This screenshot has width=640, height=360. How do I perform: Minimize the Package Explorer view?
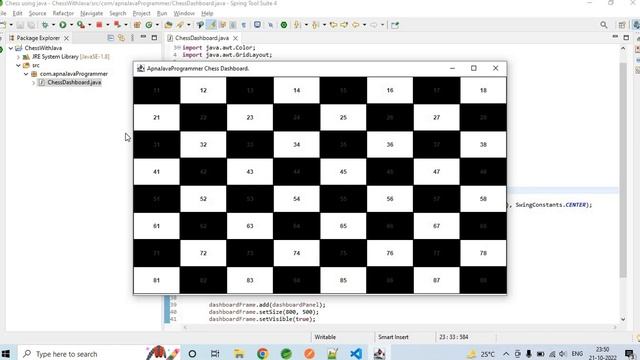click(143, 38)
